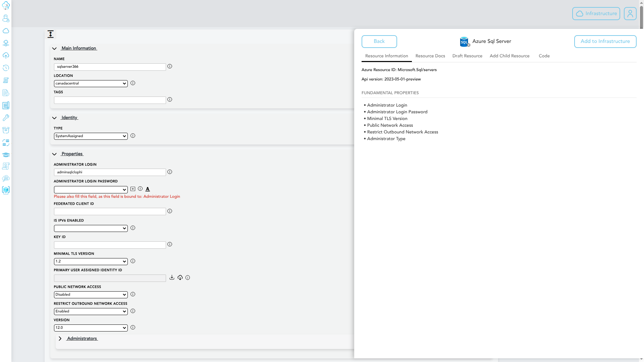Switch to the Draft Resource tab

tap(467, 56)
